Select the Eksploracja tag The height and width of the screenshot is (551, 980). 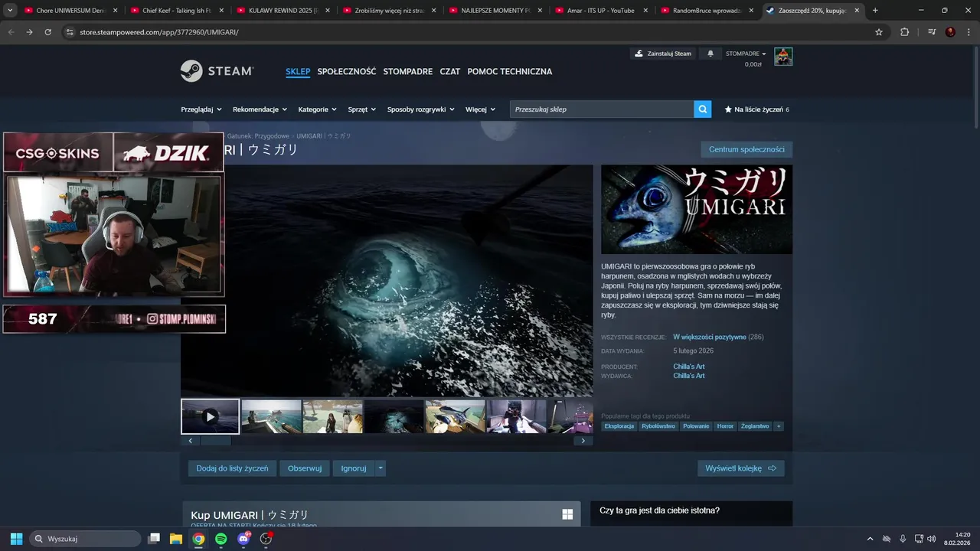pos(619,426)
